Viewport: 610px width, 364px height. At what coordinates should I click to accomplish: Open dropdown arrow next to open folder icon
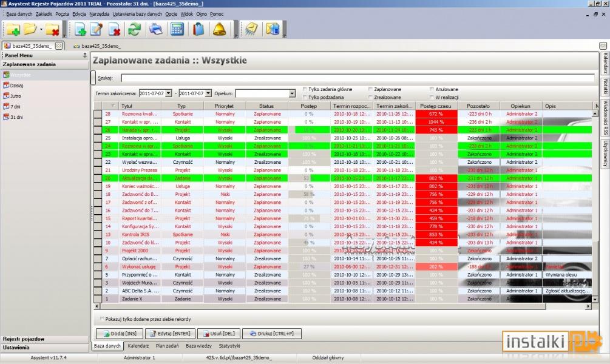click(x=41, y=29)
